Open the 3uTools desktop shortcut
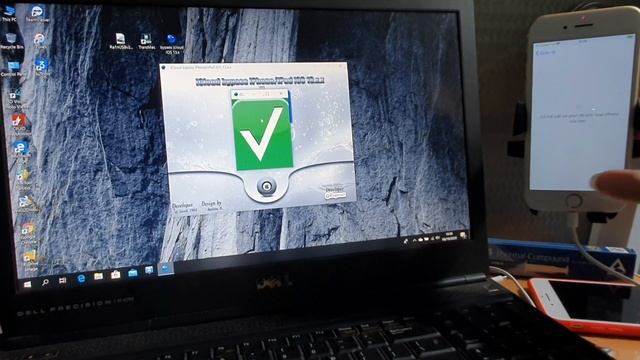Screen dimensions: 640x360 click(x=42, y=68)
